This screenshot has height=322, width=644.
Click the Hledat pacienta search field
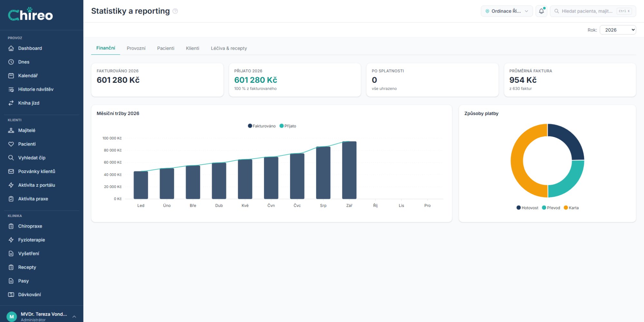pyautogui.click(x=593, y=11)
